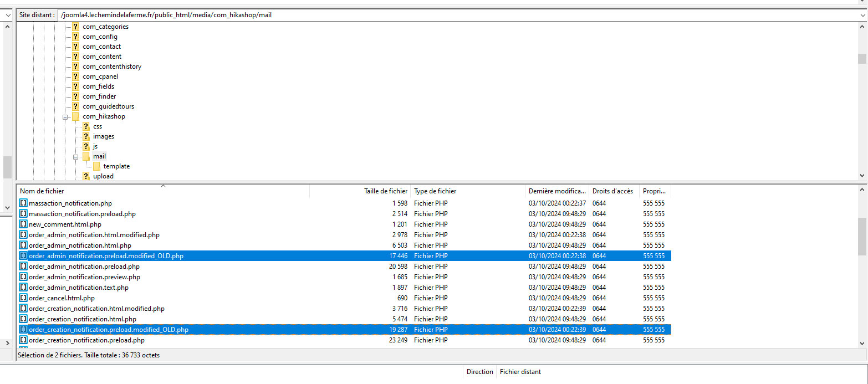Click the folder icon beside com_contact
Viewport: 868px width, 384px height.
tap(75, 47)
